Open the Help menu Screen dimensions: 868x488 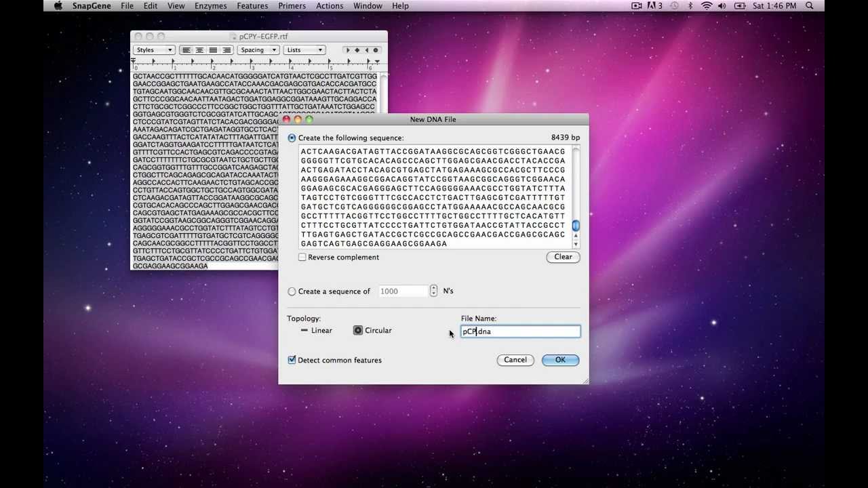pyautogui.click(x=400, y=6)
